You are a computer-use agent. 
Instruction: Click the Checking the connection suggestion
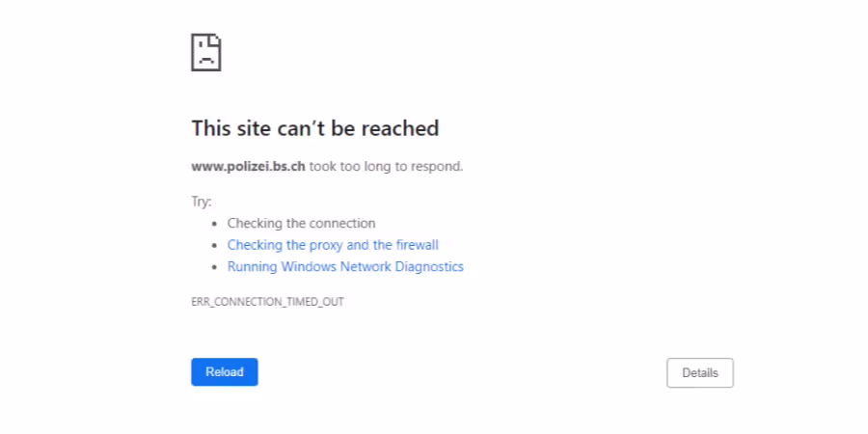[x=301, y=223]
